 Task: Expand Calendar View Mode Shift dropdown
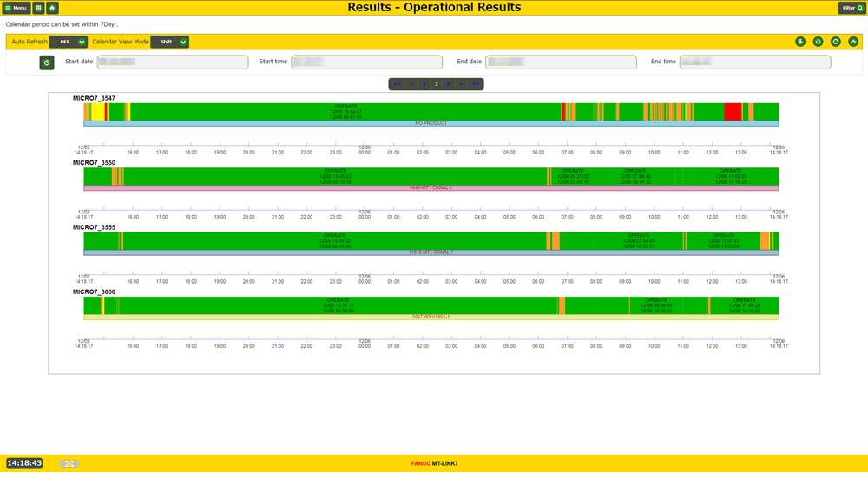click(169, 42)
